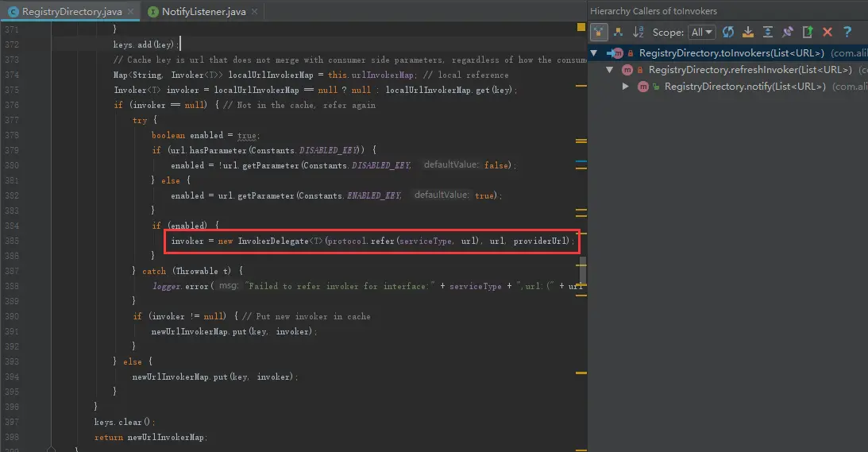Screen dimensions: 868x452
Task: Switch to Callee Methods Hierarchy icon
Action: (619, 32)
